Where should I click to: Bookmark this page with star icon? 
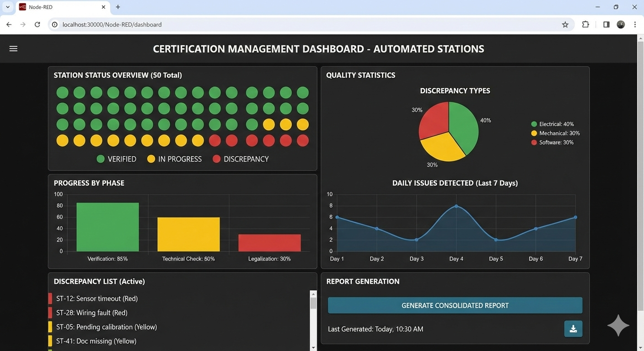point(565,25)
